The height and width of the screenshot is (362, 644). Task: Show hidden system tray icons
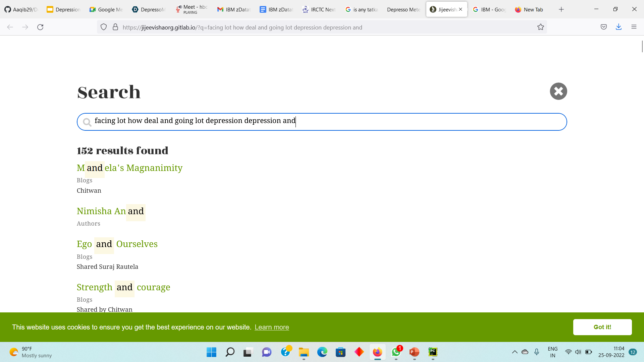pyautogui.click(x=514, y=352)
